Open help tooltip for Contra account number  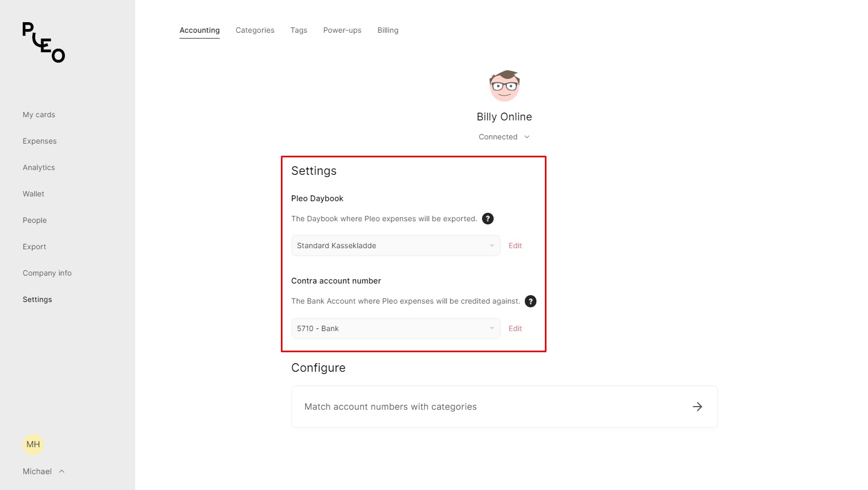pos(531,301)
